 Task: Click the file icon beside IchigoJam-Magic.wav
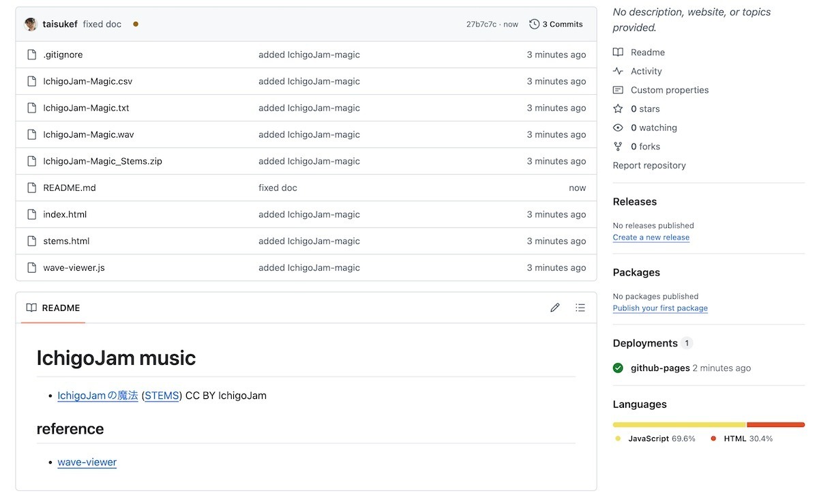tap(31, 134)
